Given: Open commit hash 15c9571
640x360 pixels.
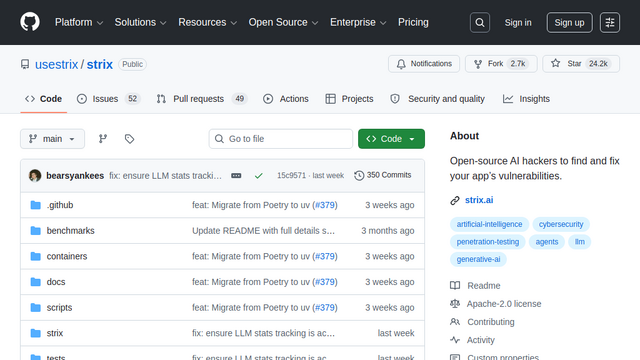Looking at the screenshot, I should point(291,176).
